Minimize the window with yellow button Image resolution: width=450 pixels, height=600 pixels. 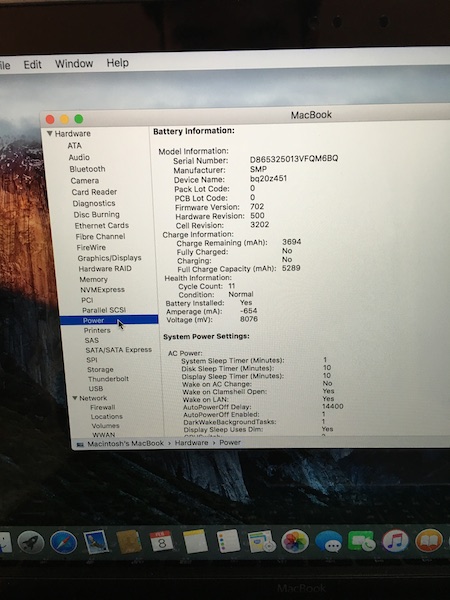64,119
